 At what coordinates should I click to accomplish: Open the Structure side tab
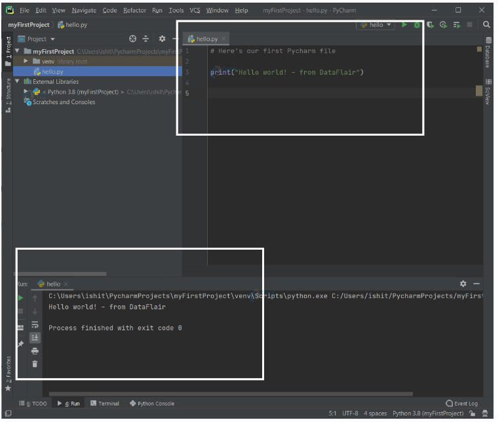[x=9, y=96]
